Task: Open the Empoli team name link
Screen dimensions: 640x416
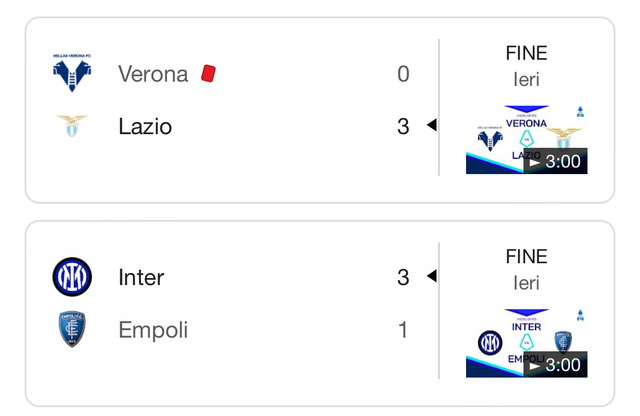Action: (x=153, y=330)
